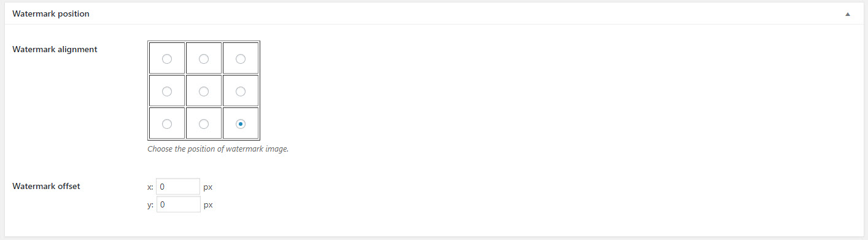Image resolution: width=868 pixels, height=240 pixels.
Task: Select middle-left watermark alignment radio button
Action: click(x=166, y=91)
